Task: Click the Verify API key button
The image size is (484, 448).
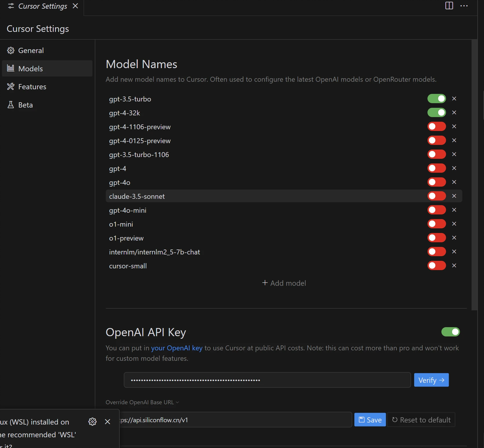Action: (x=431, y=380)
